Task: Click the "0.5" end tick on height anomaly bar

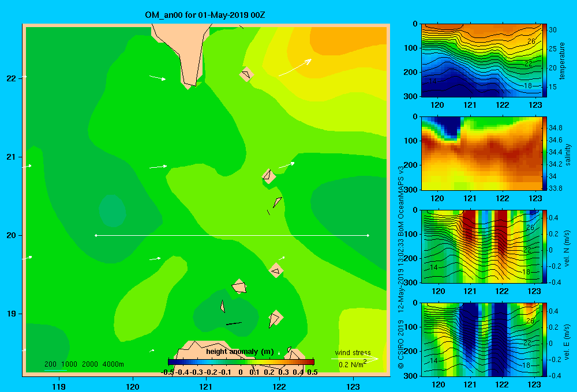Action: [x=312, y=372]
